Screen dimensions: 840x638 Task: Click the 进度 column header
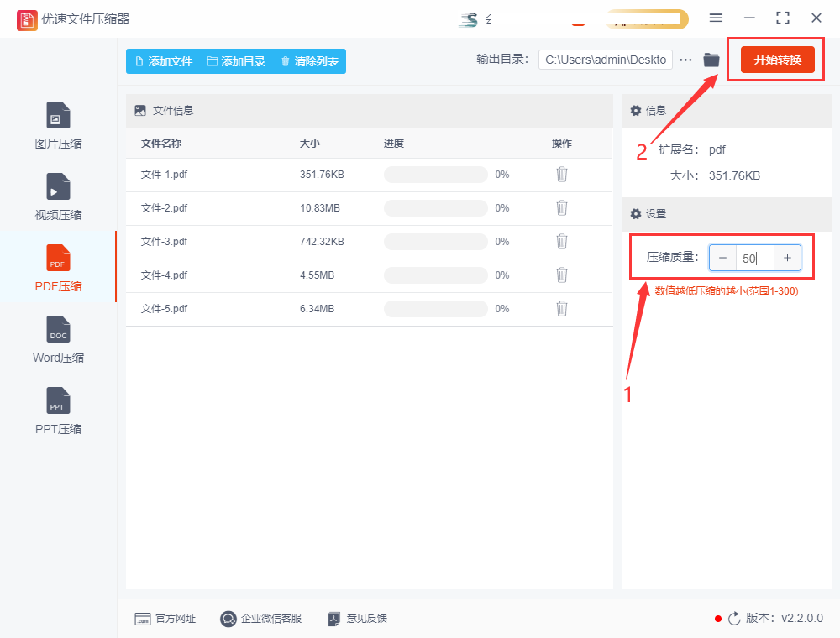[x=394, y=143]
